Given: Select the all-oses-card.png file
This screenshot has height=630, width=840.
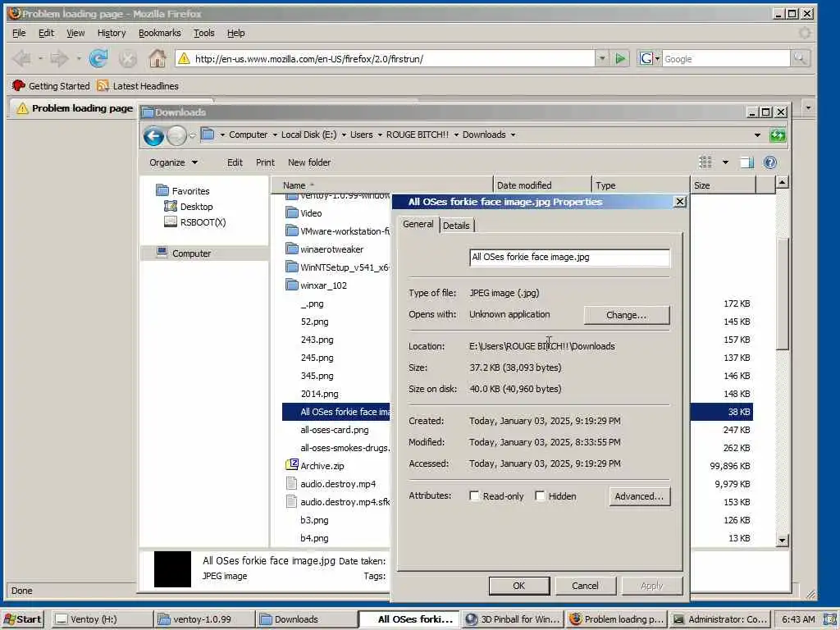Looking at the screenshot, I should [x=335, y=430].
